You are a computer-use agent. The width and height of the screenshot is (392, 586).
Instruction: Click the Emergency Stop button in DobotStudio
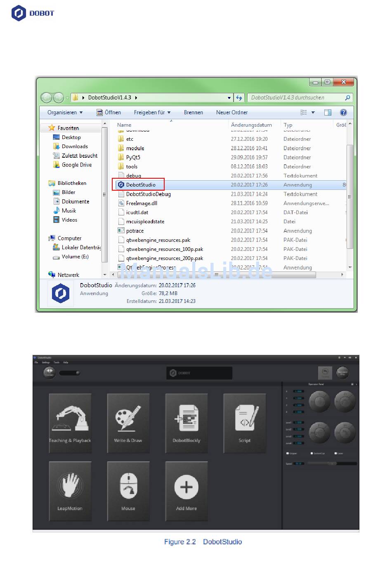point(342,372)
